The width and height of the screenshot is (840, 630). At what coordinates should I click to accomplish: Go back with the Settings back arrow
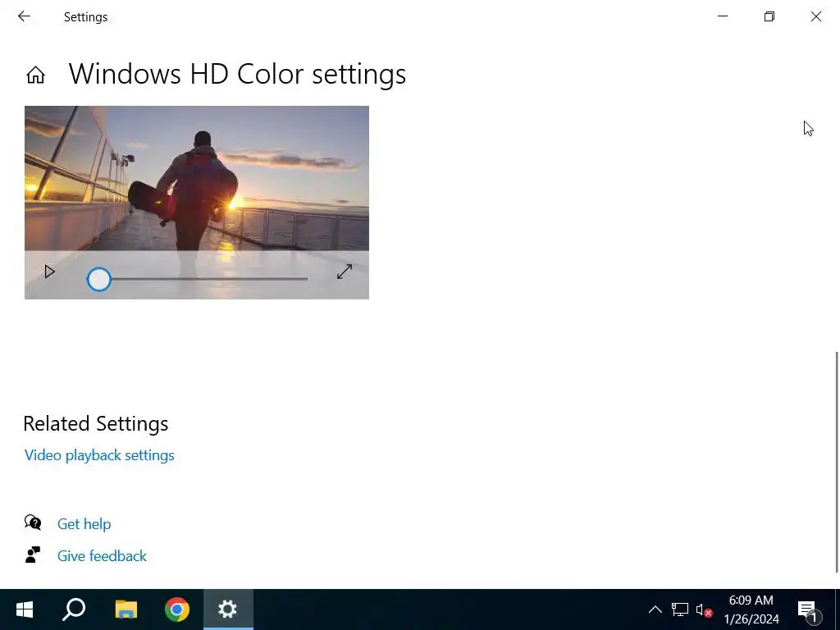pyautogui.click(x=24, y=16)
